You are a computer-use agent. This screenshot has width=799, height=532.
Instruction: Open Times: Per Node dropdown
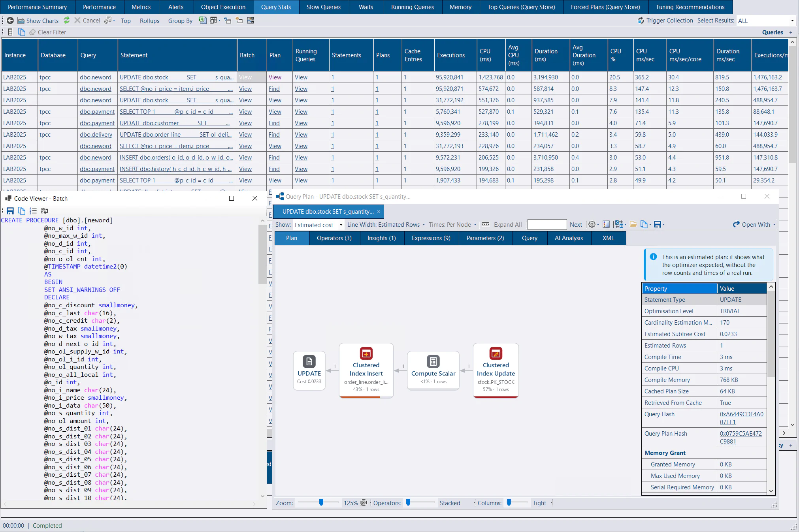point(452,225)
